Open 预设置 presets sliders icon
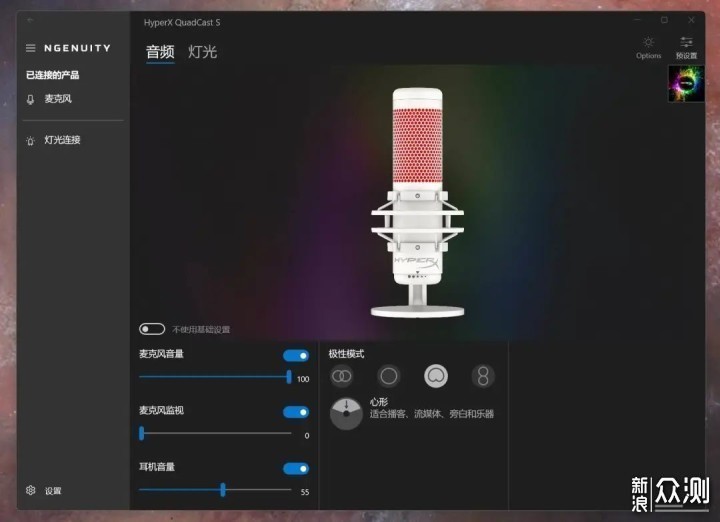Image resolution: width=720 pixels, height=522 pixels. (686, 43)
